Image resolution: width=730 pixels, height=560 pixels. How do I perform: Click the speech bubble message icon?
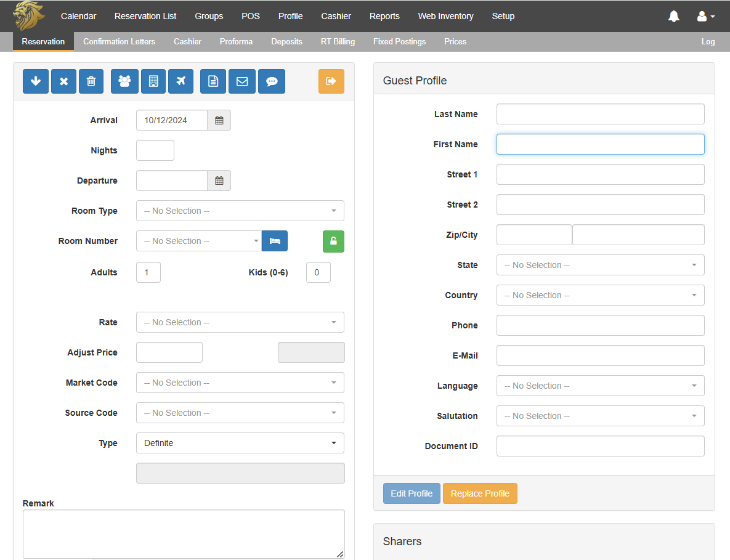coord(271,81)
